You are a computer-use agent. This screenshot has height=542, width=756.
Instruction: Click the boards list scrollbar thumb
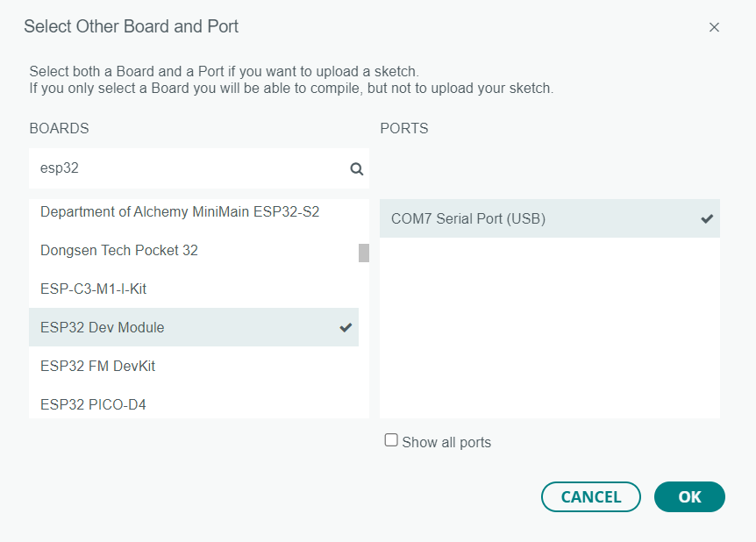click(364, 253)
